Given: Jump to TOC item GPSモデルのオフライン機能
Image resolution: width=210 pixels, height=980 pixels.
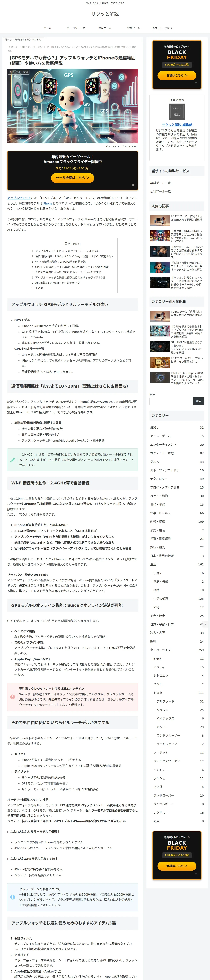Looking at the screenshot, I should [72, 267].
